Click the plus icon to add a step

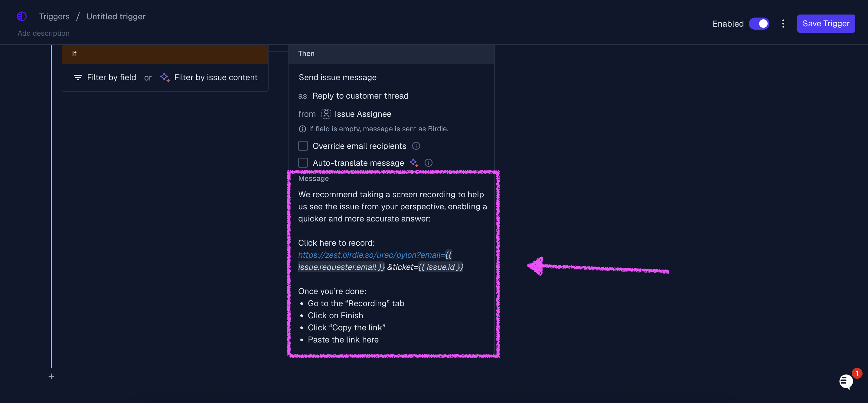[51, 376]
